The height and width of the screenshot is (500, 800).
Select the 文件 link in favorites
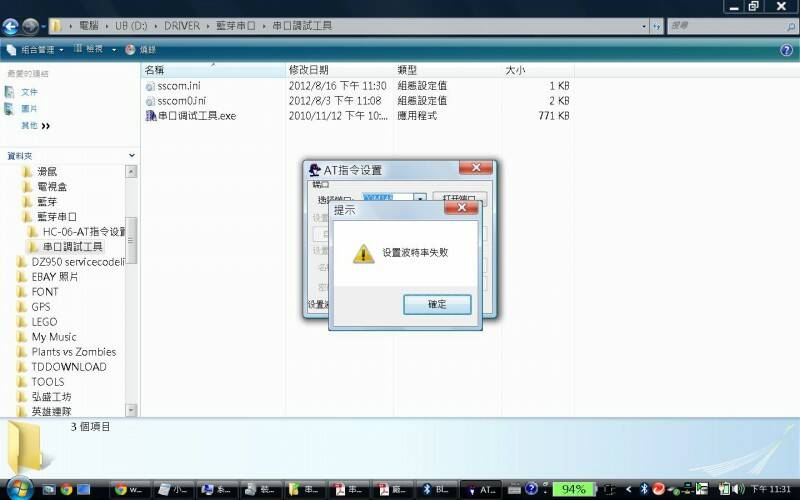29,92
